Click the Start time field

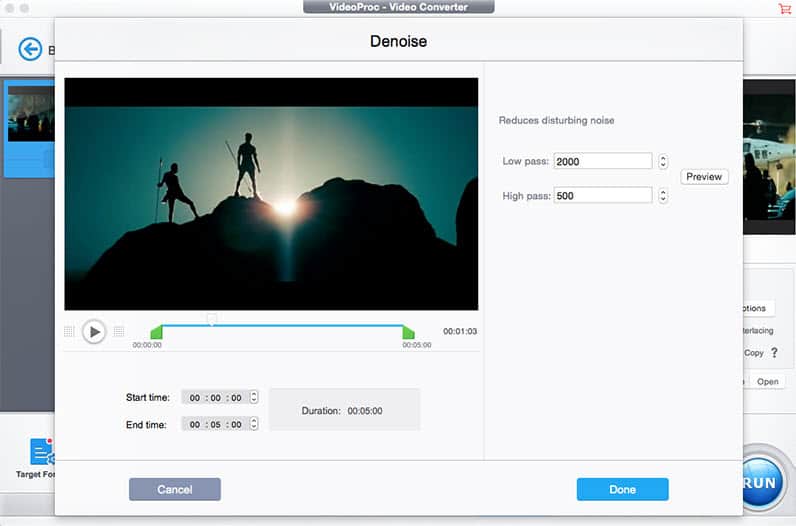215,398
